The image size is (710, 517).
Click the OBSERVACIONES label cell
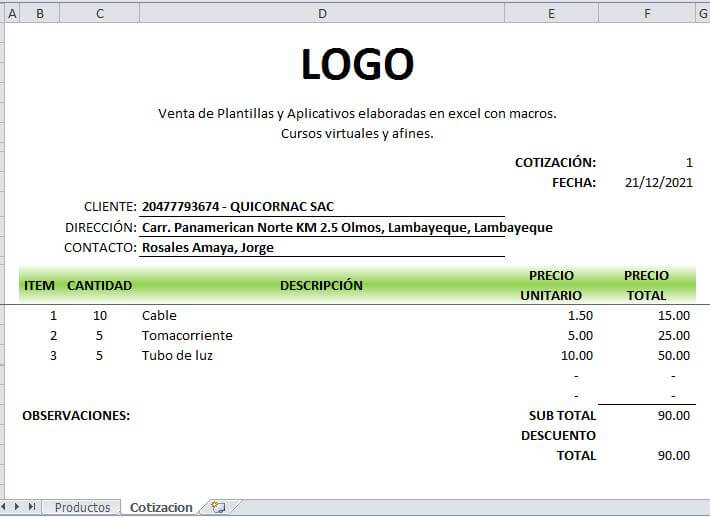click(x=76, y=415)
